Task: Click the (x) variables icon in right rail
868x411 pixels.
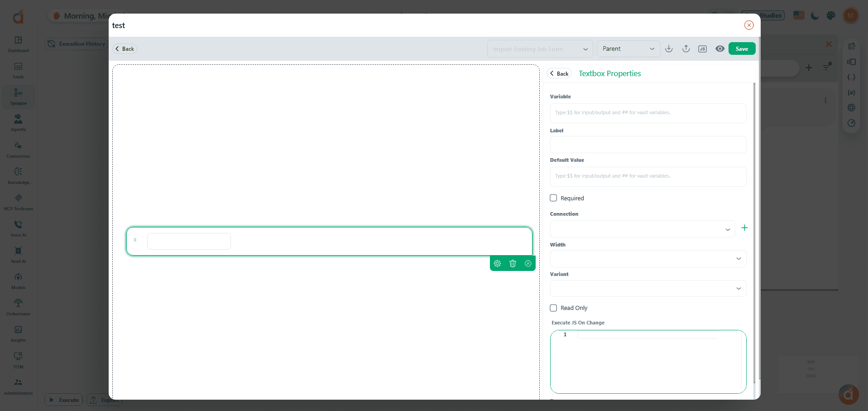Action: pos(851,92)
